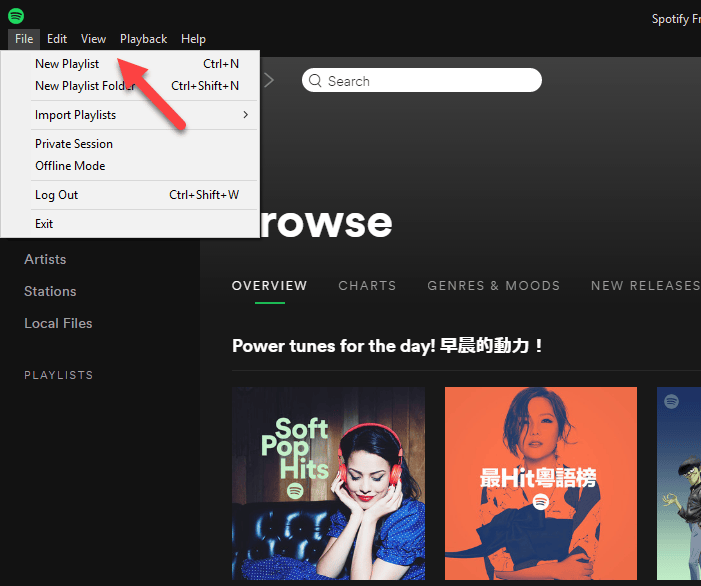Choose New Playlist from File menu
Viewport: 701px width, 586px height.
[x=130, y=64]
